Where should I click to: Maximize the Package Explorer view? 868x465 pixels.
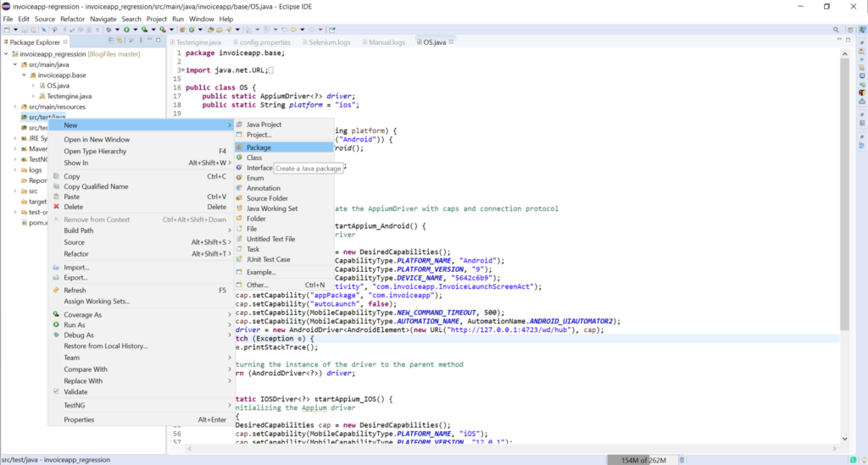159,40
